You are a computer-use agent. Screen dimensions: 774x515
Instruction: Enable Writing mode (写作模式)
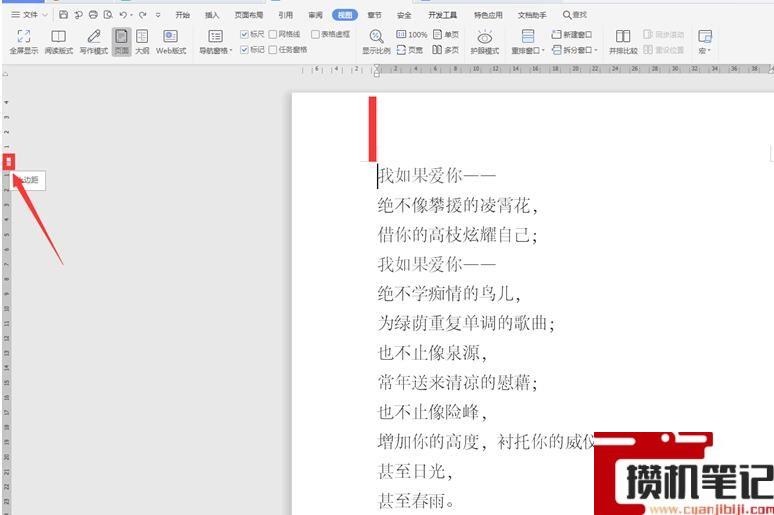(x=94, y=41)
